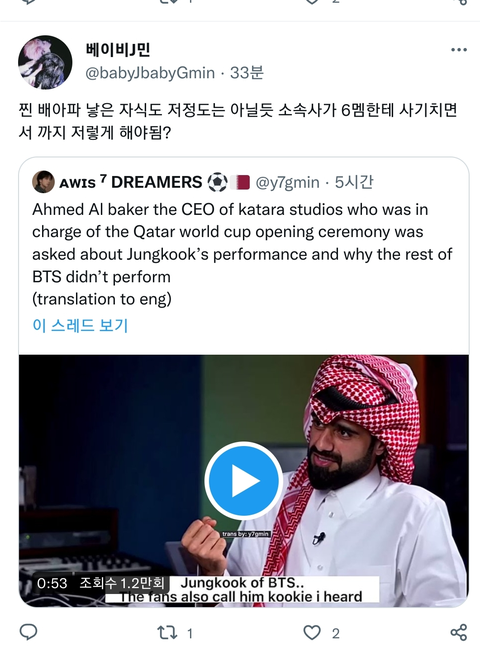Open the three-dot more options menu
This screenshot has height=651, width=480.
pos(459,50)
